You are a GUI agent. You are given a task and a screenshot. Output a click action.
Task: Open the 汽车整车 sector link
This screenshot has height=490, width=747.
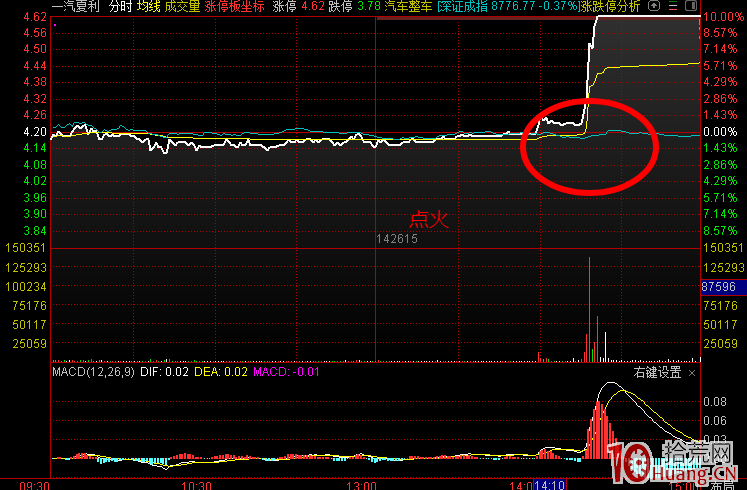coord(407,6)
